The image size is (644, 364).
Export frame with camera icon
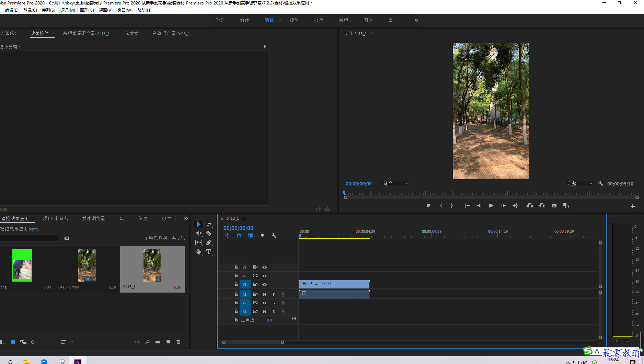[554, 206]
